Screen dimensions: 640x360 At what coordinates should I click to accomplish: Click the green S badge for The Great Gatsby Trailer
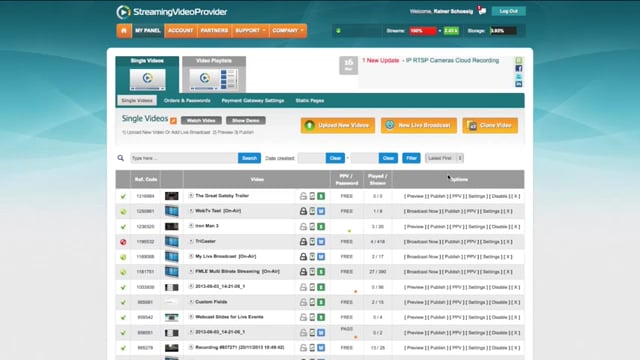point(321,196)
